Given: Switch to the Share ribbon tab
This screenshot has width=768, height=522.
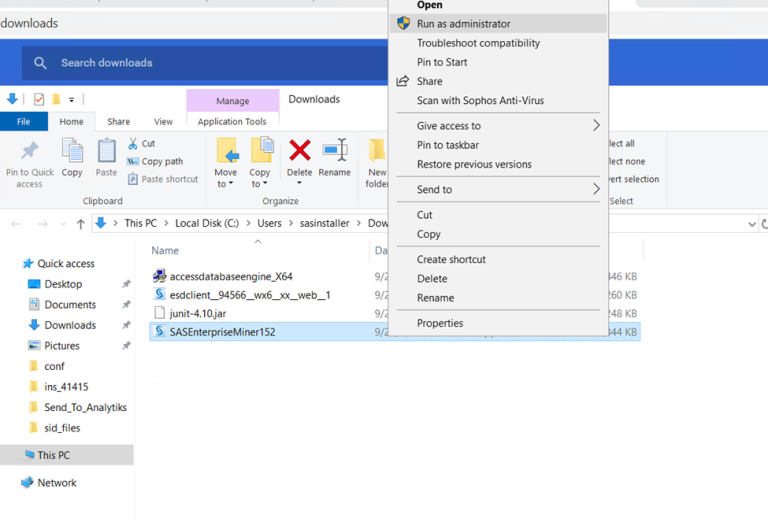Looking at the screenshot, I should pyautogui.click(x=119, y=121).
